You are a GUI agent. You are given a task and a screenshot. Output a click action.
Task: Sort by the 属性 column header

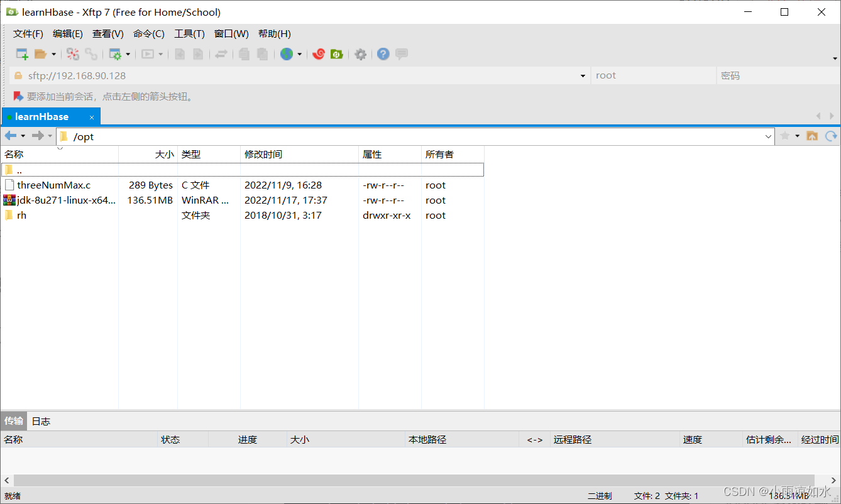pyautogui.click(x=390, y=154)
